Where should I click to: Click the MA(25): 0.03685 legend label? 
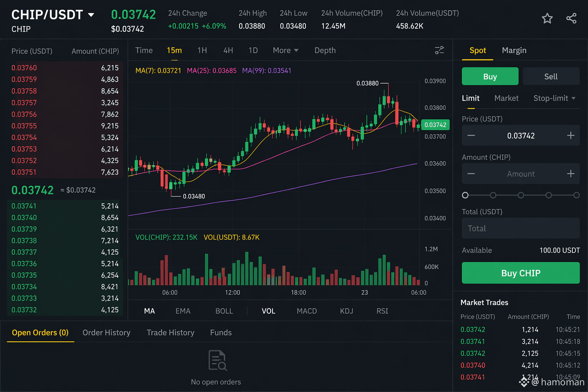pyautogui.click(x=212, y=71)
